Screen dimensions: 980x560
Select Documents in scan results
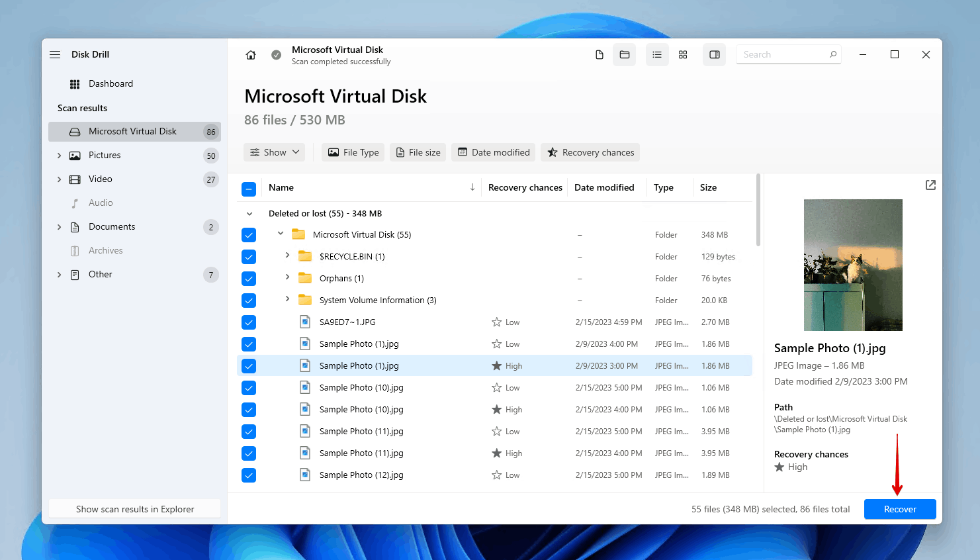point(112,227)
